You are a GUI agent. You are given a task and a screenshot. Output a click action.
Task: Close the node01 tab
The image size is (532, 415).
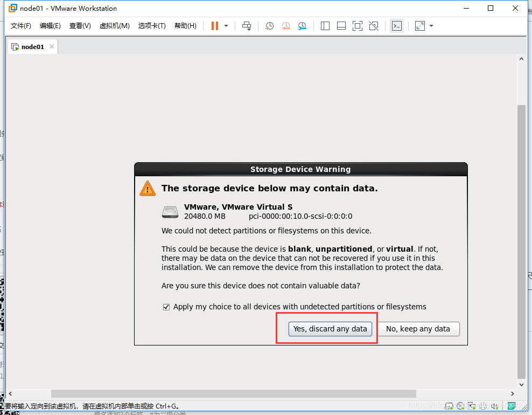coord(52,46)
